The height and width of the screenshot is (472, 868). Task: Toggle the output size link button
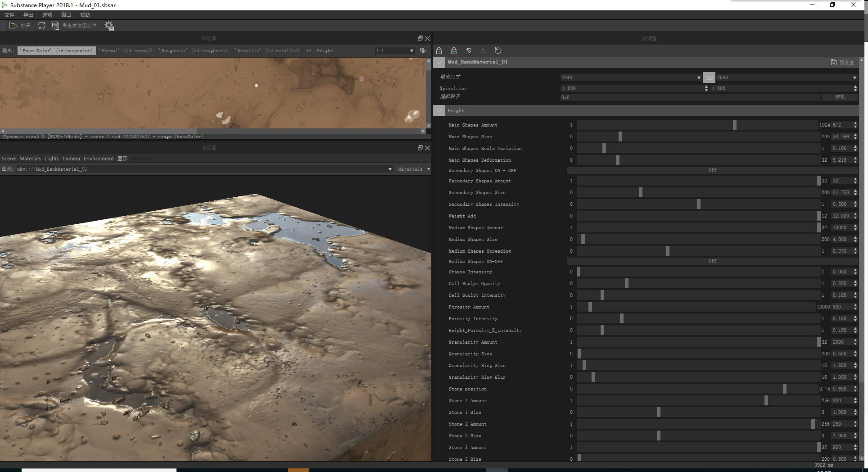point(709,77)
